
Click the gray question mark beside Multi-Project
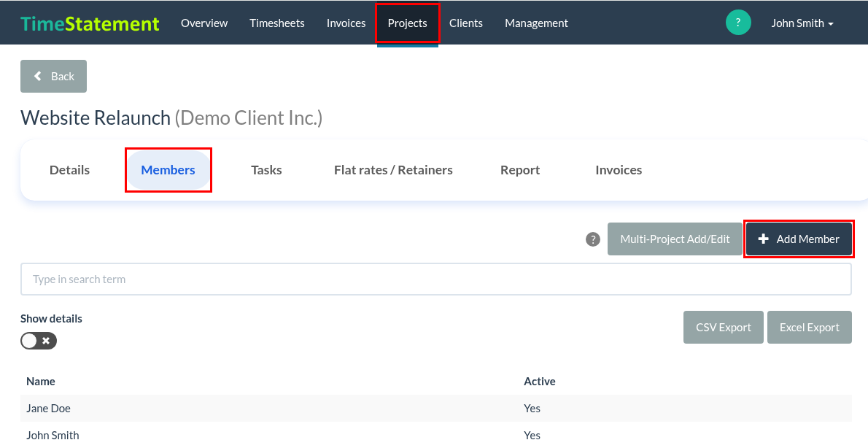click(593, 239)
